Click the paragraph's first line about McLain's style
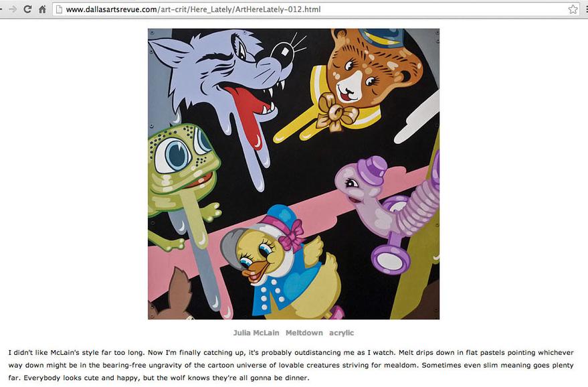The height and width of the screenshot is (387, 588). click(291, 352)
